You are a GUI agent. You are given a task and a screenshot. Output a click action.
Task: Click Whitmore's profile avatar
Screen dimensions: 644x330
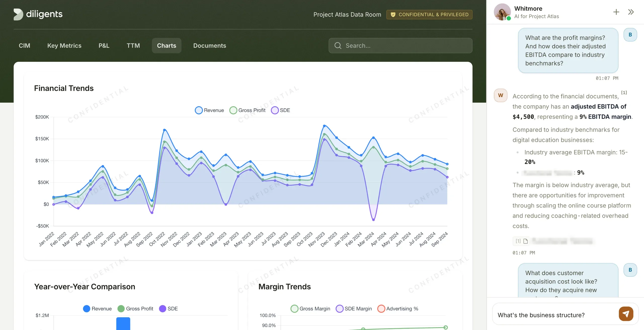click(x=502, y=12)
